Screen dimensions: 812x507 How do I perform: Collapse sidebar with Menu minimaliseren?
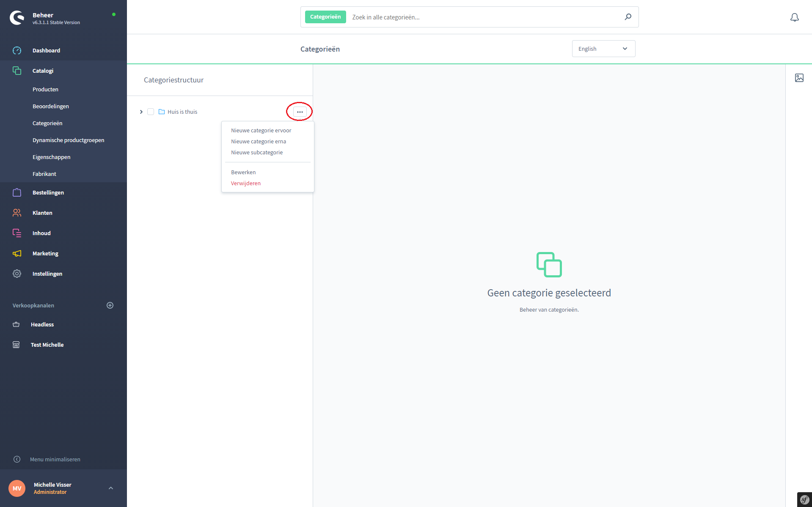click(x=55, y=459)
